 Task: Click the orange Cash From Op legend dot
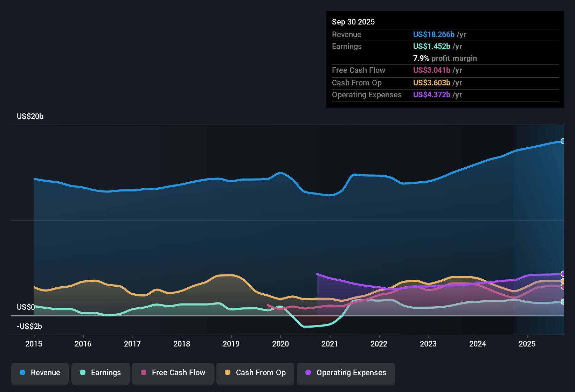tap(227, 373)
